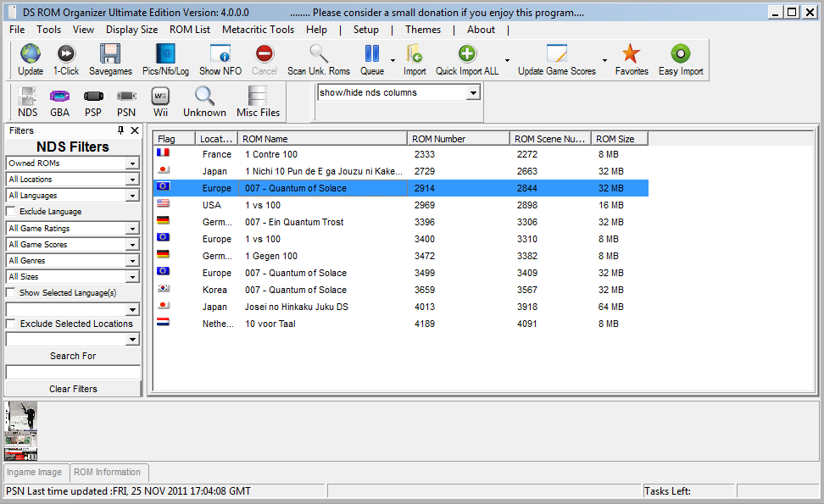Switch to the Wii system
This screenshot has height=504, width=824.
pyautogui.click(x=160, y=102)
